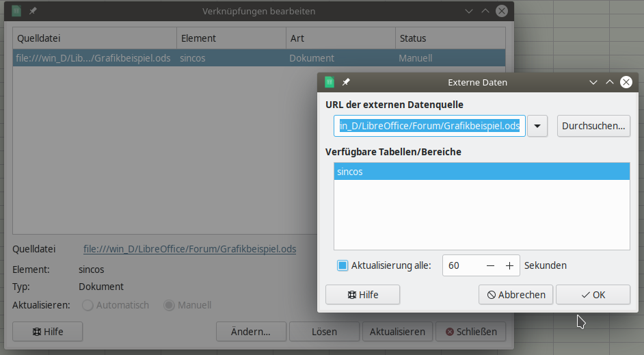The height and width of the screenshot is (355, 644).
Task: Click the pin icon in Externe Daten title bar
Action: (x=346, y=82)
